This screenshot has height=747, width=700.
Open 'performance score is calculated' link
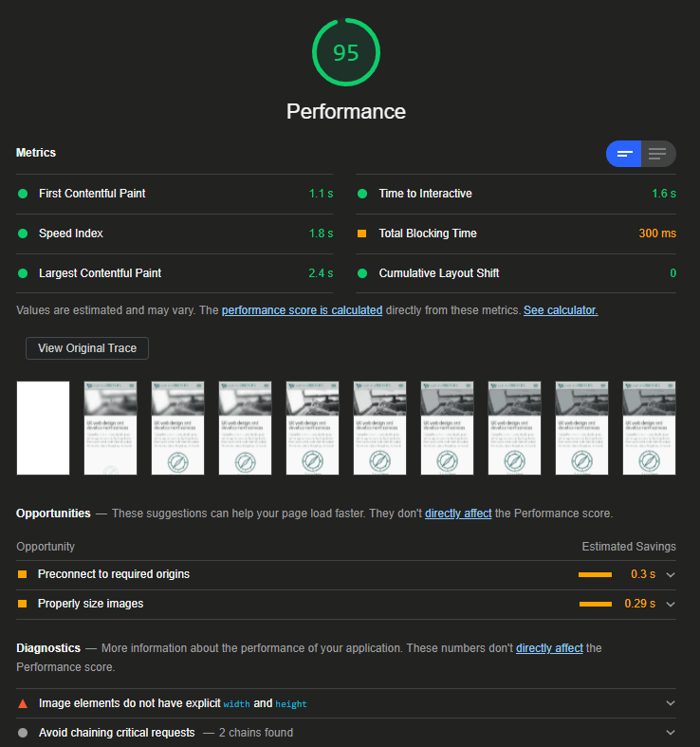click(302, 310)
